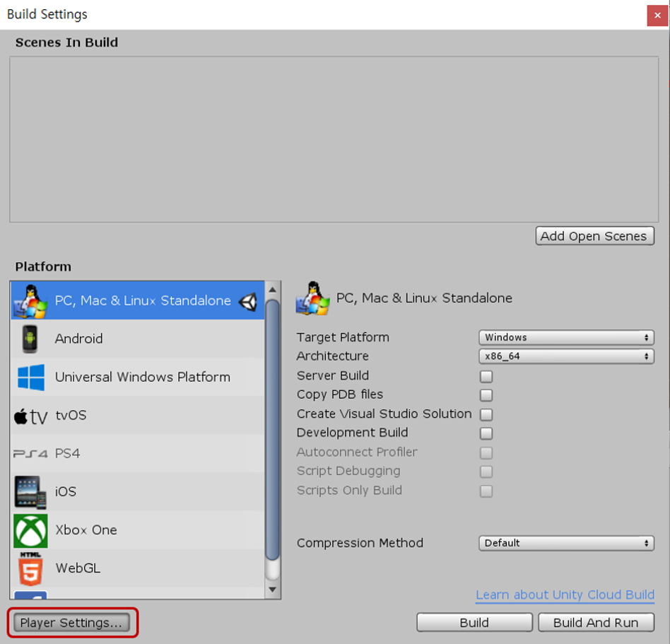Viewport: 670px width, 644px height.
Task: Click the Build And Run button
Action: (x=596, y=623)
